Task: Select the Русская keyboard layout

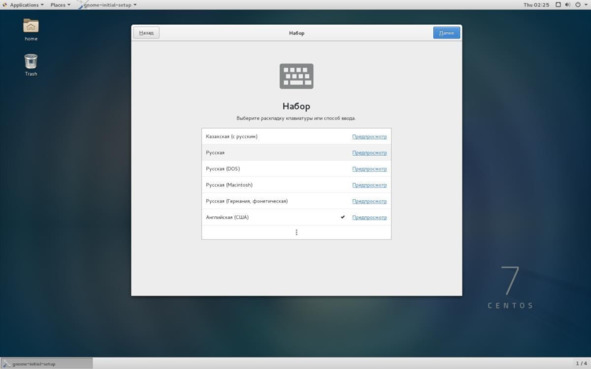Action: coord(296,153)
